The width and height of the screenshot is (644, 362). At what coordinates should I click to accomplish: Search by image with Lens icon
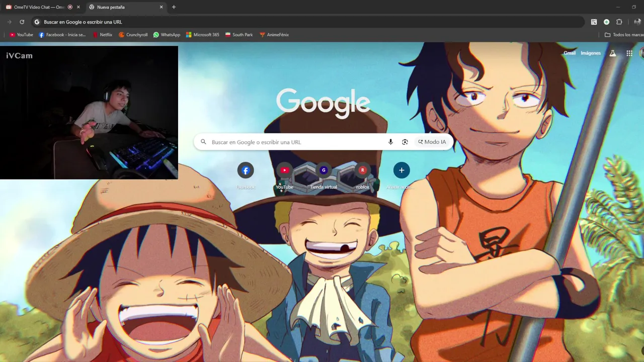click(405, 142)
